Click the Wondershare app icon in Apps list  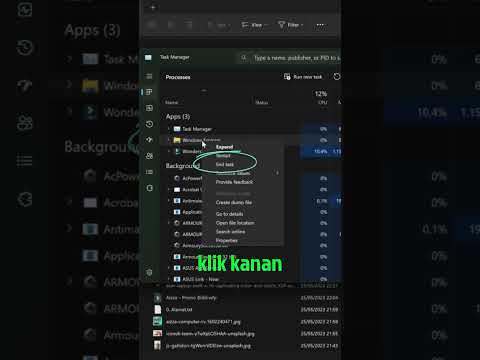177,151
